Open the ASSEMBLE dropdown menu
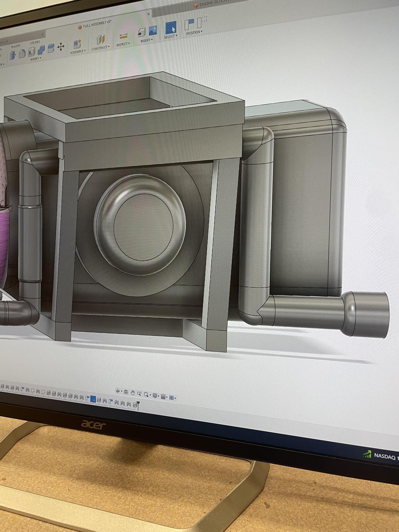The width and height of the screenshot is (399, 532). [x=78, y=52]
